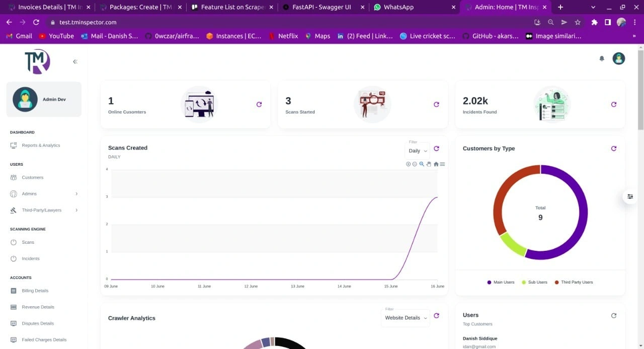Switch to Feature List on Scraper tab
Viewport: 644px width, 349px height.
tap(231, 7)
